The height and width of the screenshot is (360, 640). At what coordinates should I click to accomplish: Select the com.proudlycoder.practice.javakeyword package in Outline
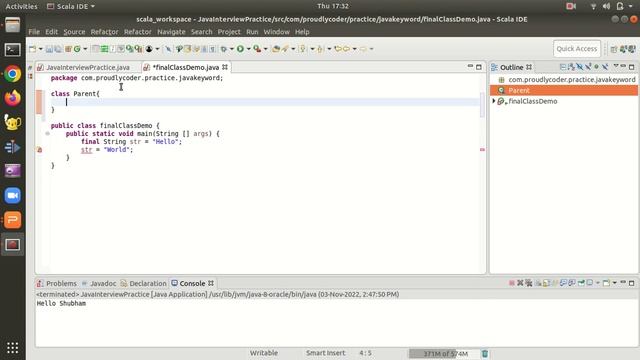point(567,80)
